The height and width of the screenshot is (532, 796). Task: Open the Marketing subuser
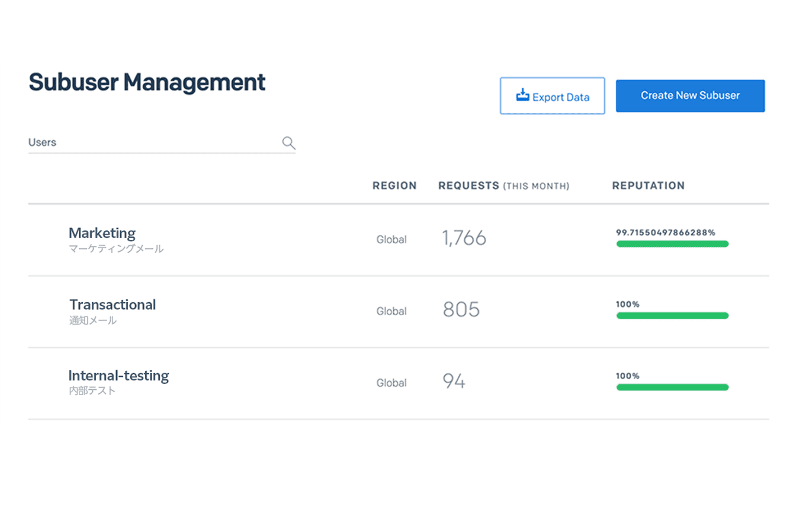click(102, 233)
